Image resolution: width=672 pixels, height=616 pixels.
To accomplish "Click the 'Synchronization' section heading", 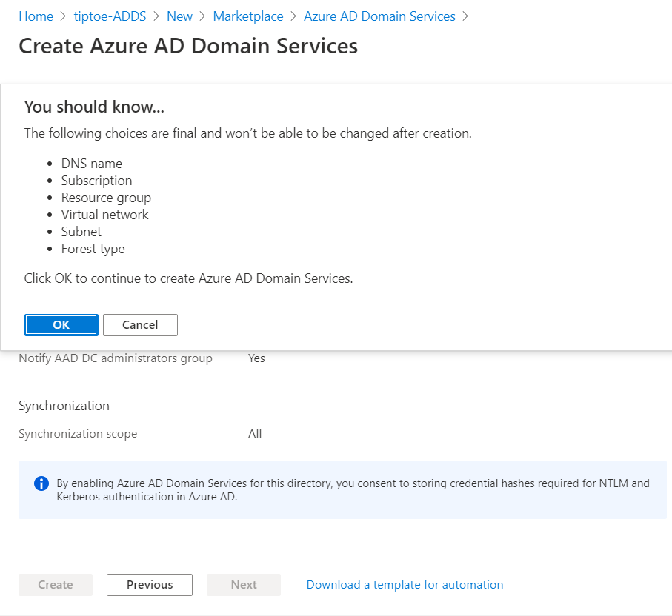I will point(64,406).
